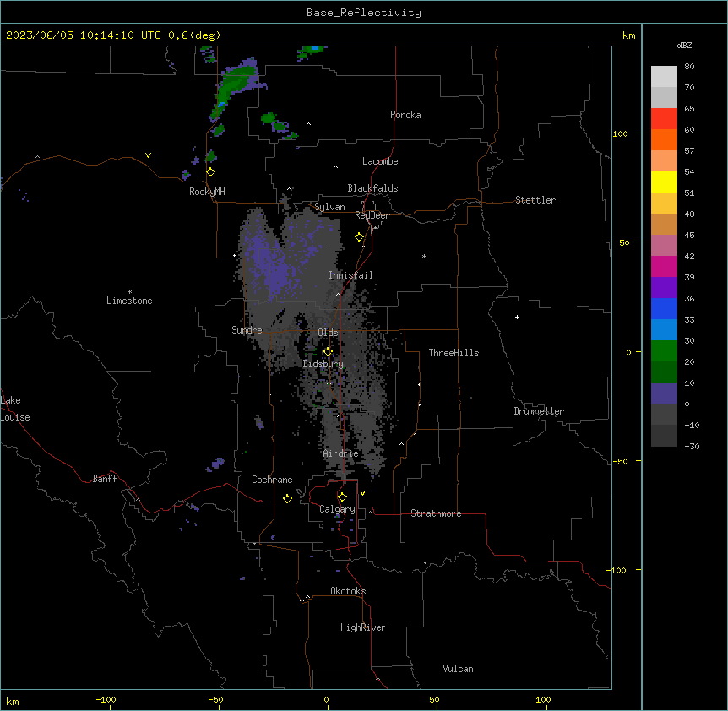Pick the bright green swatch in the legend

point(664,351)
